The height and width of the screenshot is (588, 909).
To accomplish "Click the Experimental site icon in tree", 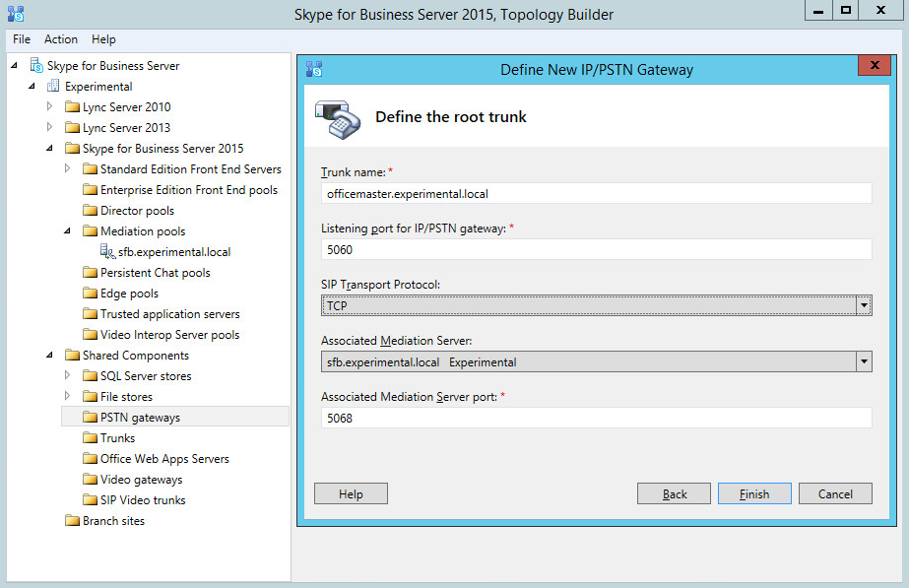I will [x=54, y=87].
